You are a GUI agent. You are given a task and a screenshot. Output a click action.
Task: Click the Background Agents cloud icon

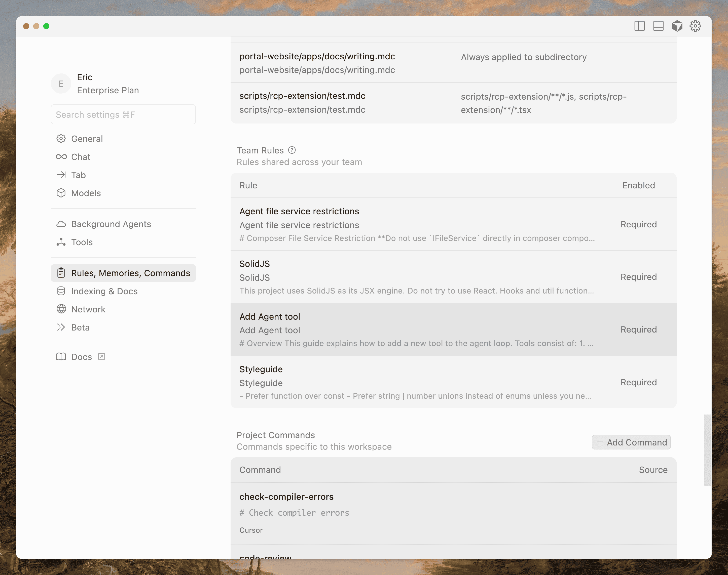click(x=61, y=224)
